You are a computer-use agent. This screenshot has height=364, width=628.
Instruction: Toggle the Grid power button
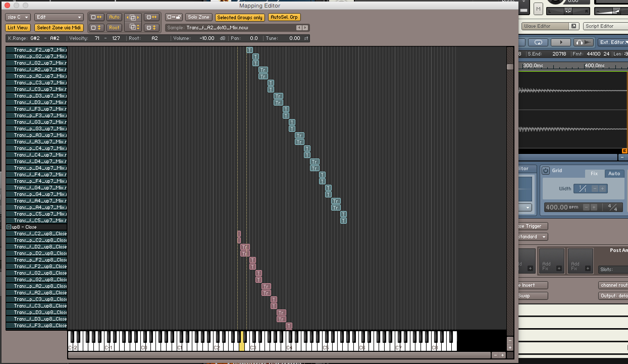pyautogui.click(x=546, y=170)
